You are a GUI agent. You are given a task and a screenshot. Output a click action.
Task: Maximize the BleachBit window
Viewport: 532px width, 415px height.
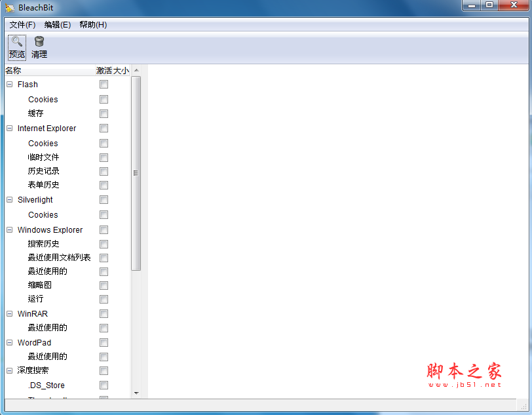click(x=489, y=5)
